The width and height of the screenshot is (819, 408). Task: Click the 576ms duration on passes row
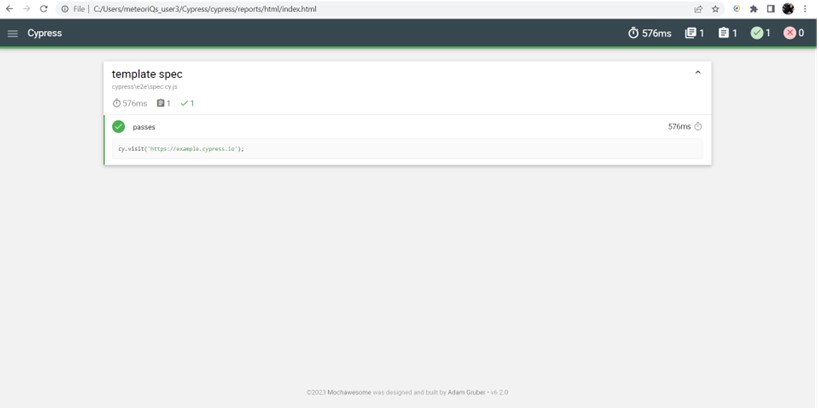point(680,126)
